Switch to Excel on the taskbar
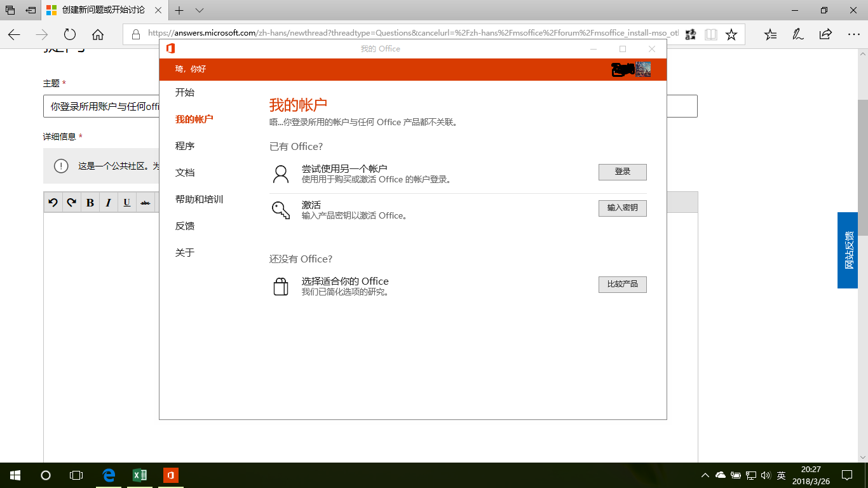Viewport: 868px width, 488px height. click(x=140, y=475)
